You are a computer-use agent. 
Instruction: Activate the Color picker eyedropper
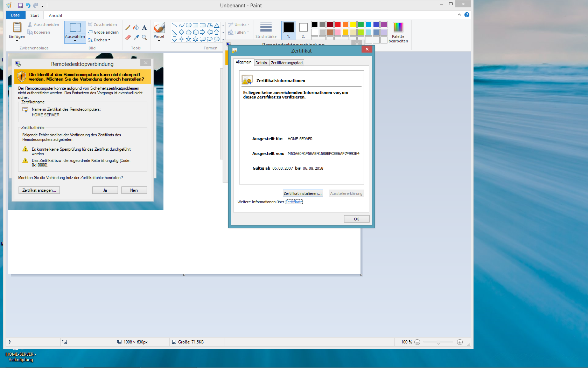click(136, 37)
